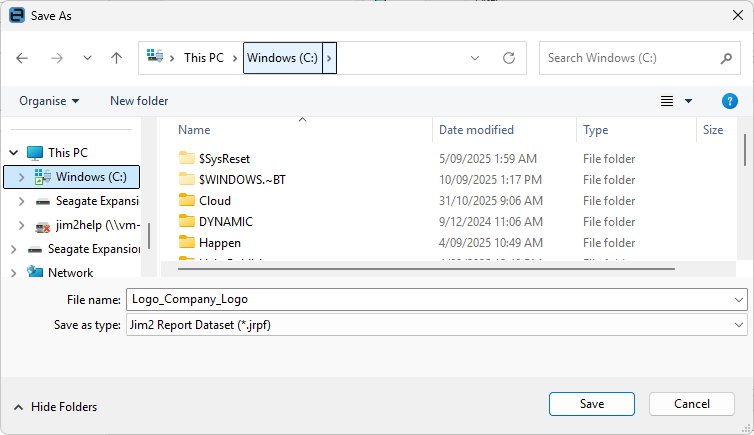Sort by Date modified column header
The height and width of the screenshot is (435, 754).
coord(476,130)
